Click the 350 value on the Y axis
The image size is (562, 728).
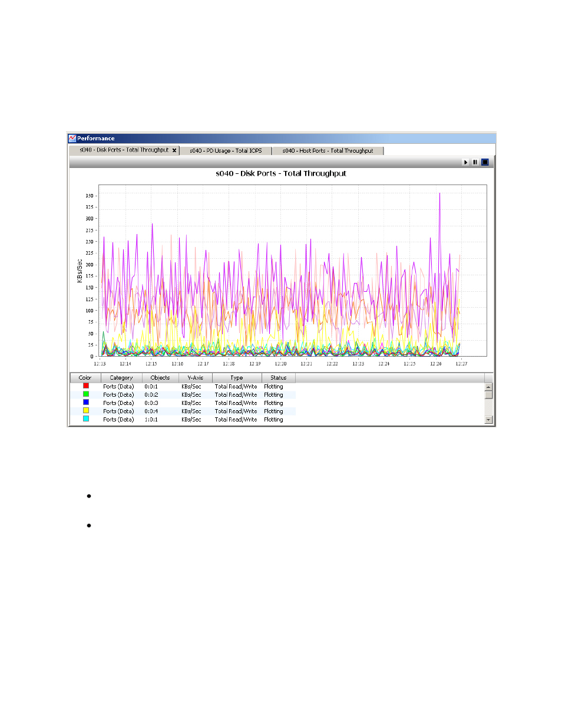pos(89,196)
